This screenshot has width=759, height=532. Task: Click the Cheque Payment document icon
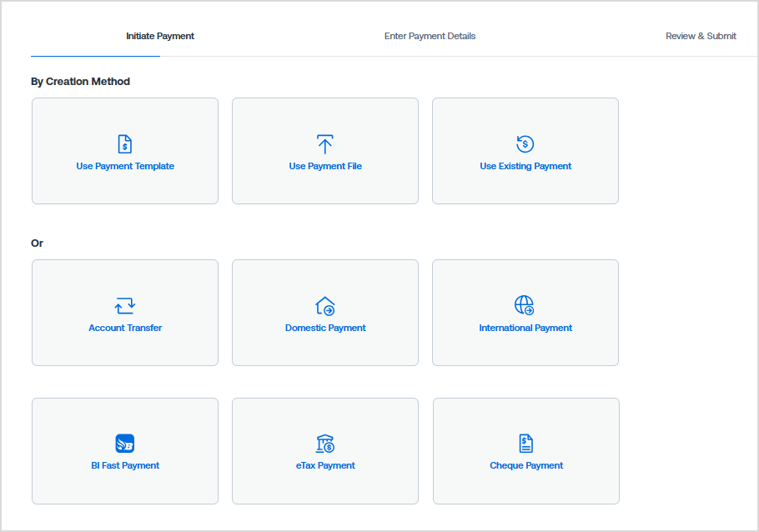click(x=526, y=444)
